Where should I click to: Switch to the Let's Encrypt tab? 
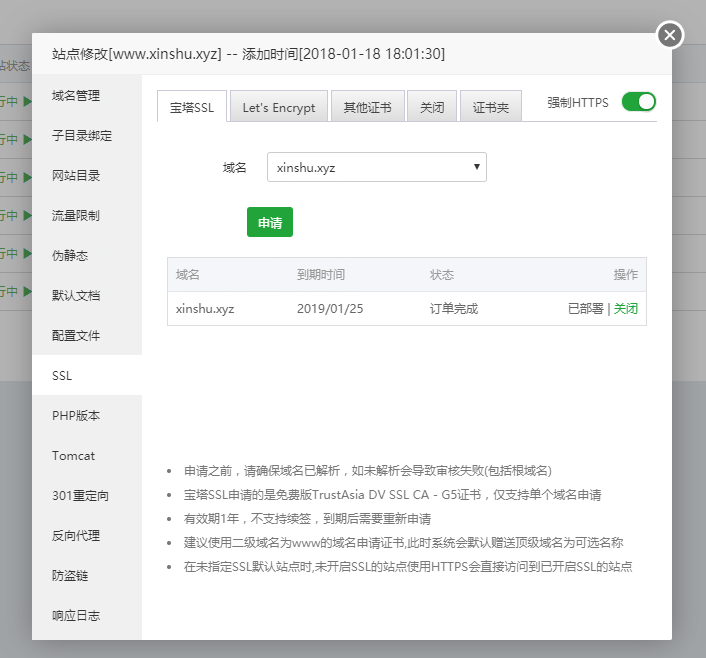click(x=278, y=107)
